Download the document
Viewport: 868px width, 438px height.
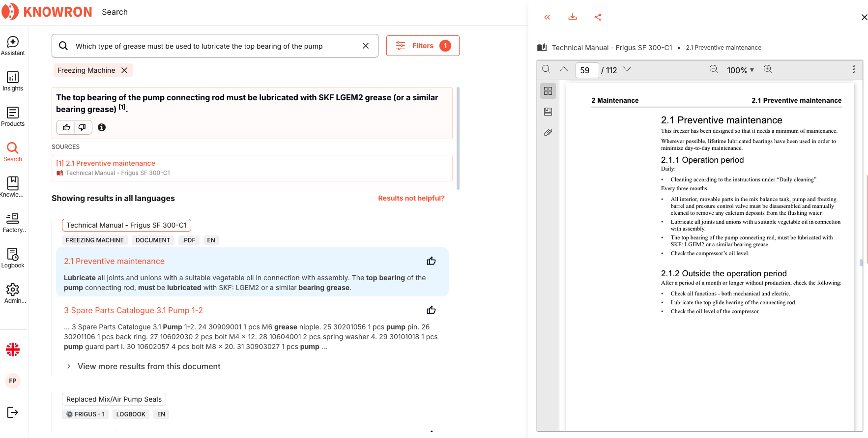coord(573,17)
